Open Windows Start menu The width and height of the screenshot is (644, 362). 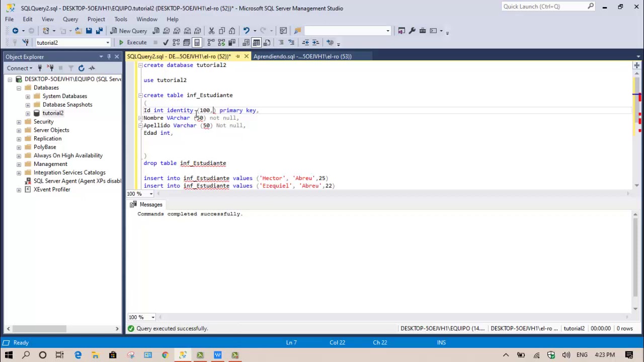9,355
